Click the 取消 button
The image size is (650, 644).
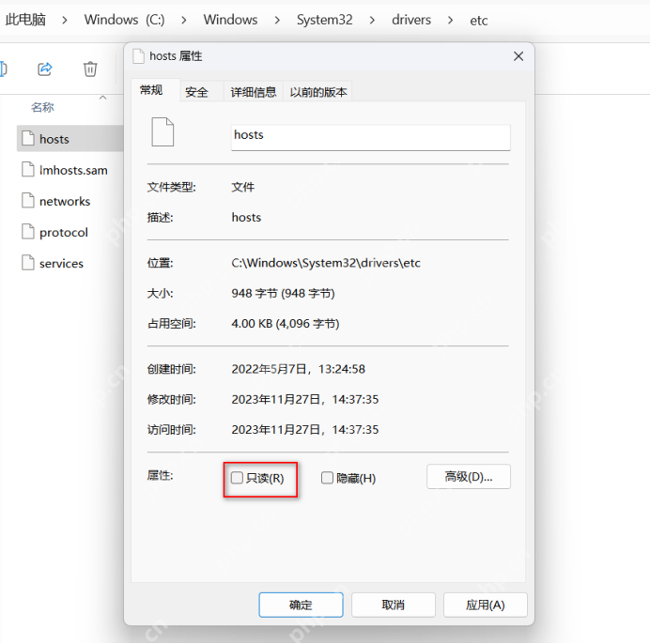[x=394, y=606]
